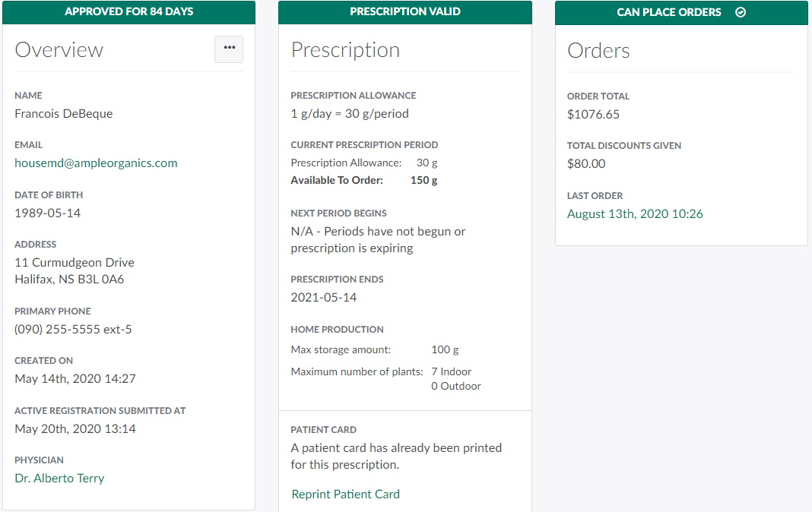This screenshot has height=512, width=812.
Task: Click the total discounts value $80.00
Action: [586, 164]
